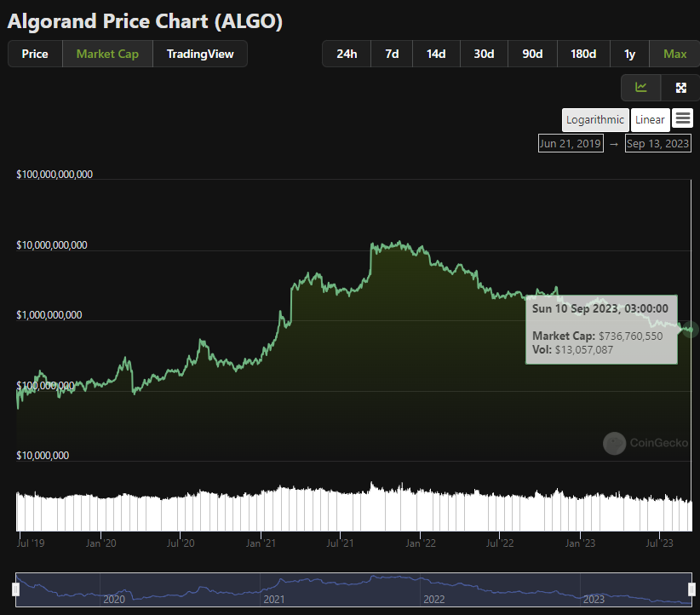
Task: Set time range to 24h
Action: 347,54
